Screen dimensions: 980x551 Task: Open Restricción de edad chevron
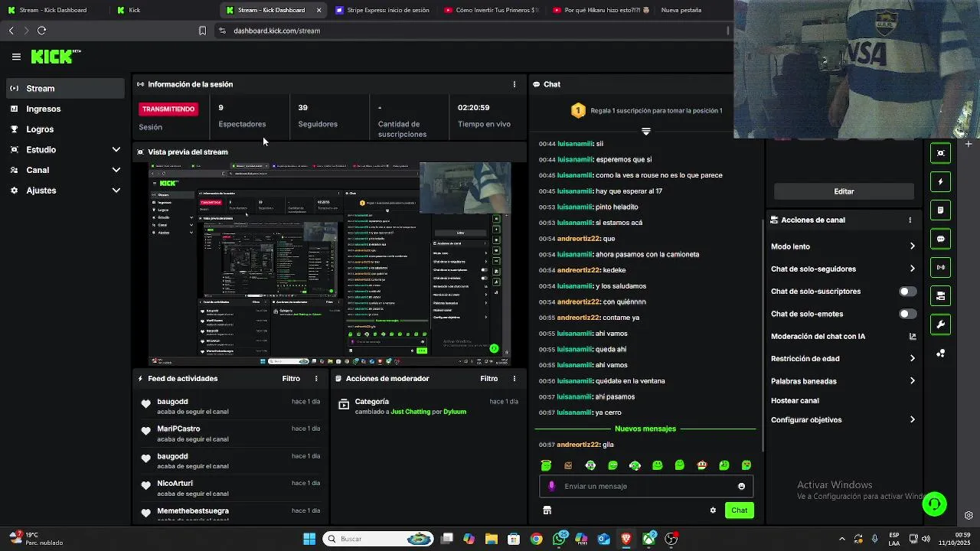(x=913, y=358)
